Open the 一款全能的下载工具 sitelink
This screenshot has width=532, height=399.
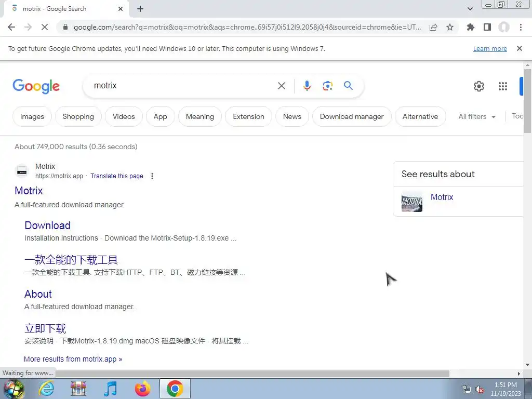(x=71, y=260)
